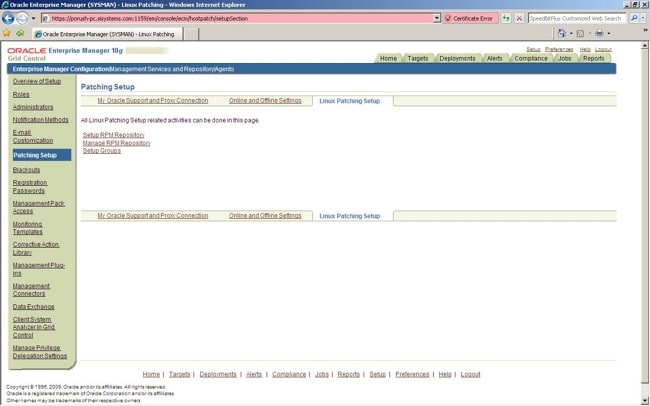Open Administrators in the sidebar
Screen dimensions: 650x406
33,107
